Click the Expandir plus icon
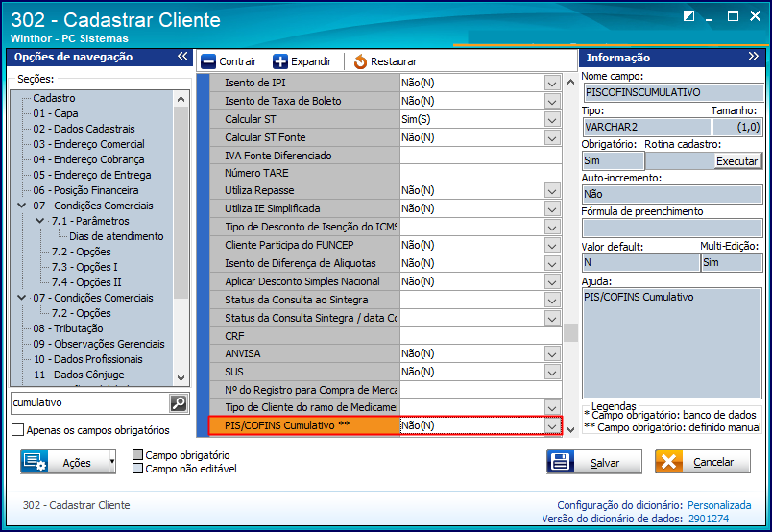Image resolution: width=772 pixels, height=532 pixels. pyautogui.click(x=280, y=61)
